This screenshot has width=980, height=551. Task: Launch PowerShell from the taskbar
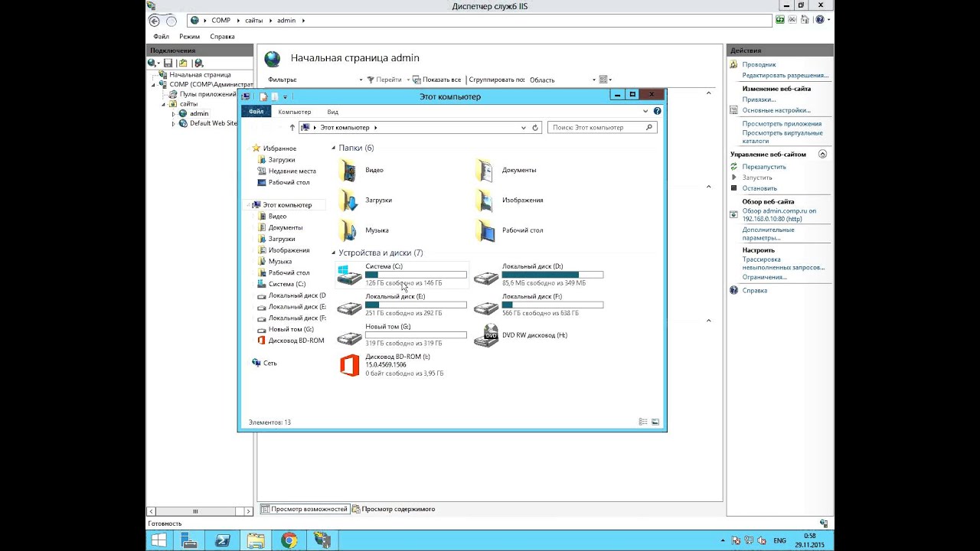pos(222,540)
